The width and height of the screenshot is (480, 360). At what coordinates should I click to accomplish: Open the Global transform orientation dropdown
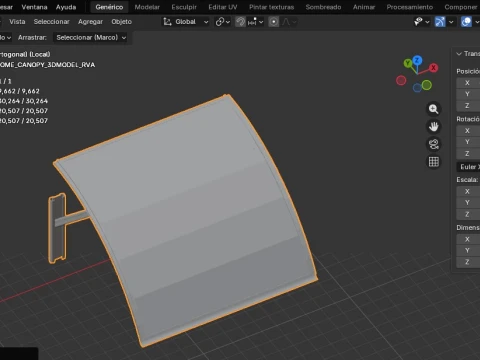pyautogui.click(x=186, y=22)
